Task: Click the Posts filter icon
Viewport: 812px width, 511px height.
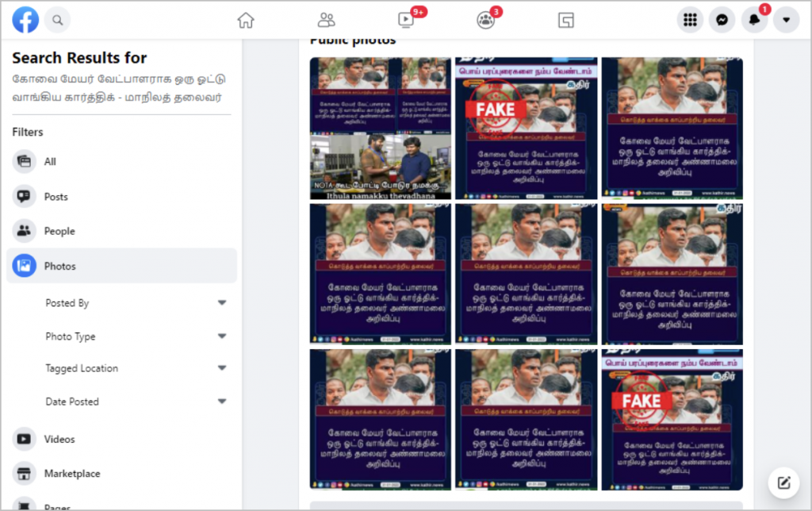Action: point(25,197)
